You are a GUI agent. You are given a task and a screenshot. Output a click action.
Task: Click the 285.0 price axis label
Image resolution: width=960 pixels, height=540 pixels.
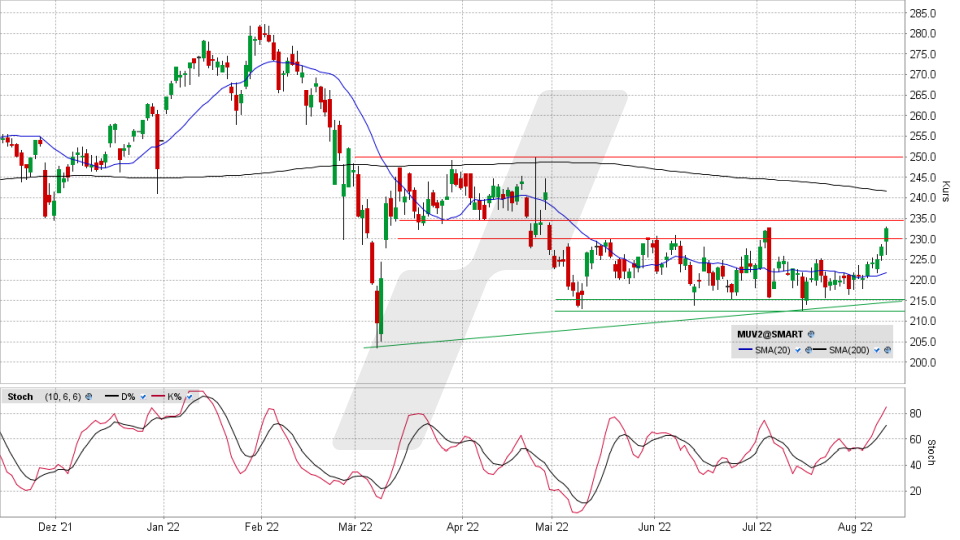[922, 13]
